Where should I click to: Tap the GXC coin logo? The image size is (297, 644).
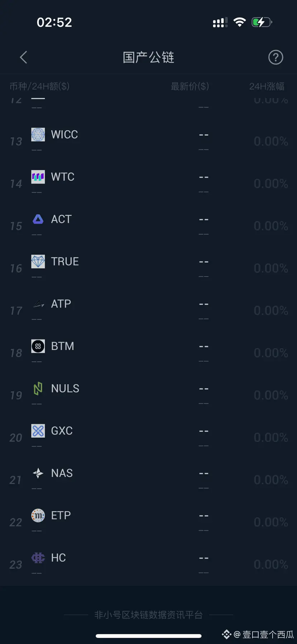[x=38, y=431]
